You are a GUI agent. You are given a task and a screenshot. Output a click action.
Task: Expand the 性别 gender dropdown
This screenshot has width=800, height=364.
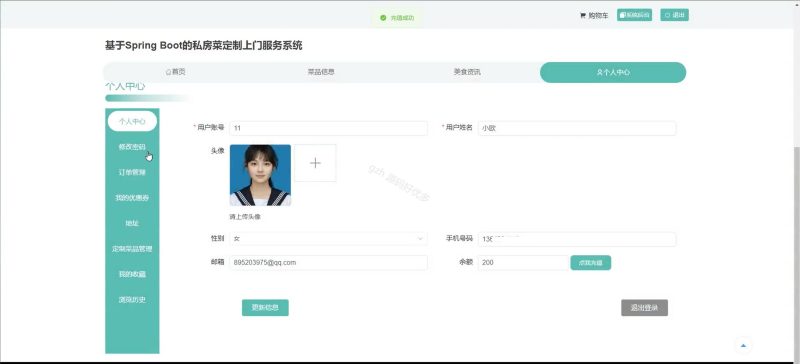point(329,239)
